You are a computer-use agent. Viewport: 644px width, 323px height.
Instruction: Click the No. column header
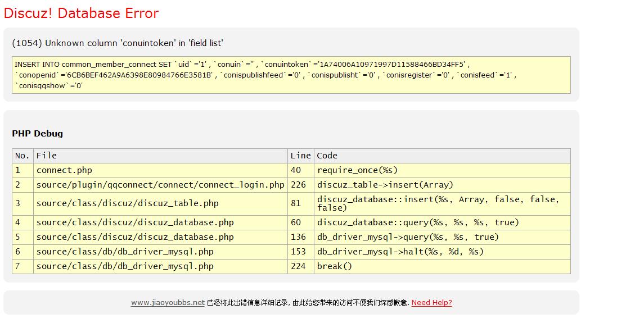pyautogui.click(x=22, y=156)
